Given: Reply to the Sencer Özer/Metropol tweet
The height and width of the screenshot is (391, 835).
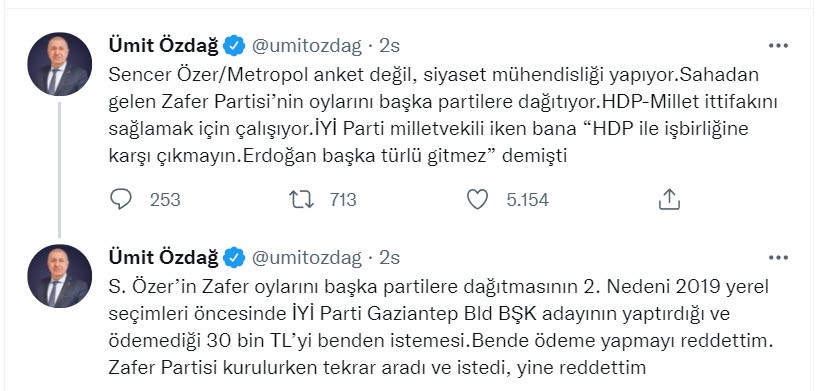Looking at the screenshot, I should click(x=121, y=200).
